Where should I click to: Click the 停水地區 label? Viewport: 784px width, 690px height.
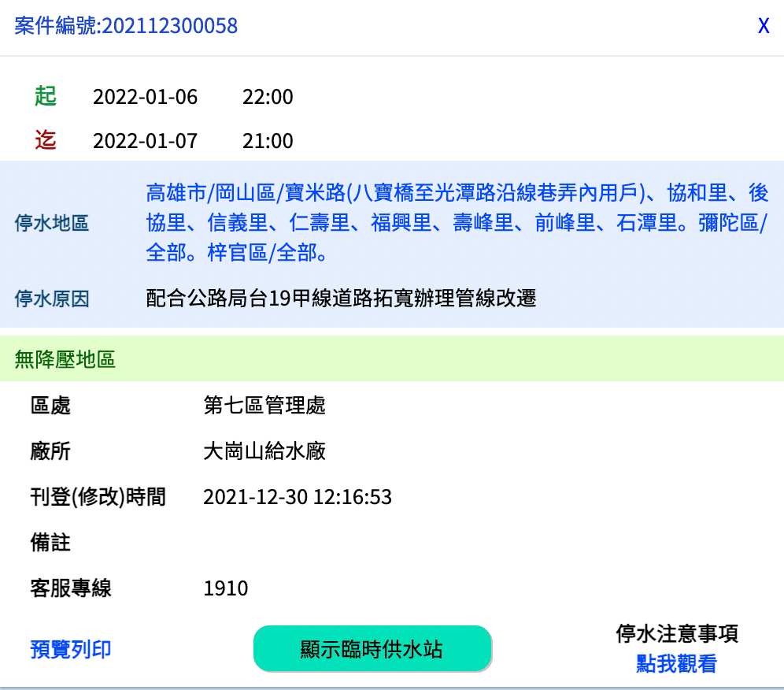[52, 223]
